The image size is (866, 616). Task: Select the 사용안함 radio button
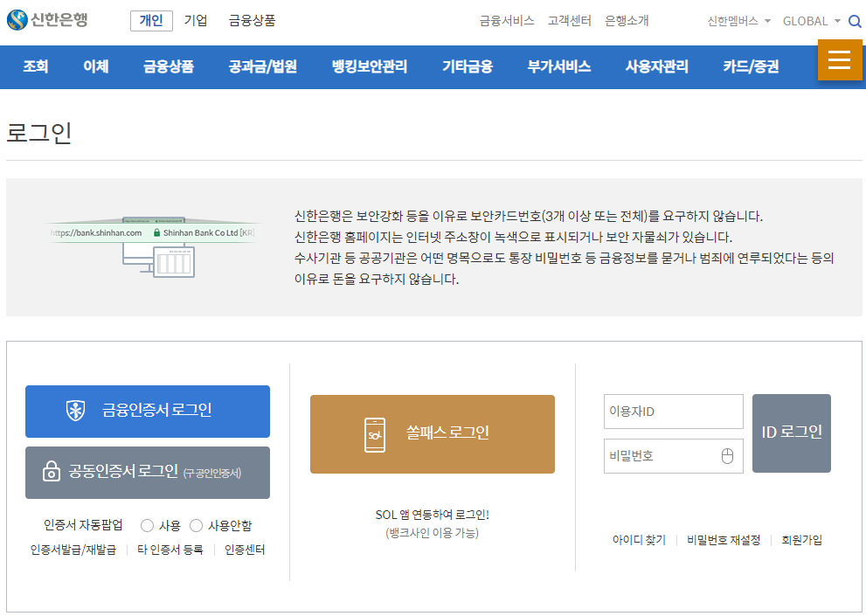pyautogui.click(x=196, y=524)
